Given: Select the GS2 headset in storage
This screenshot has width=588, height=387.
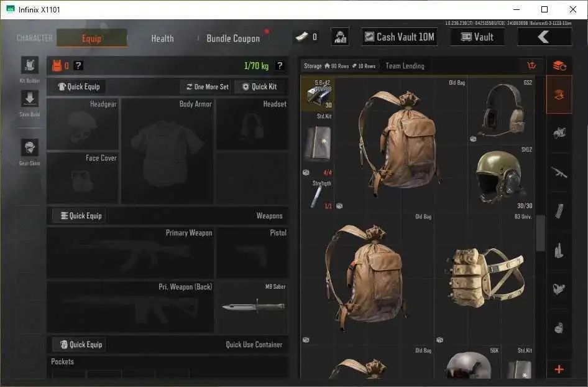Looking at the screenshot, I should pyautogui.click(x=502, y=111).
